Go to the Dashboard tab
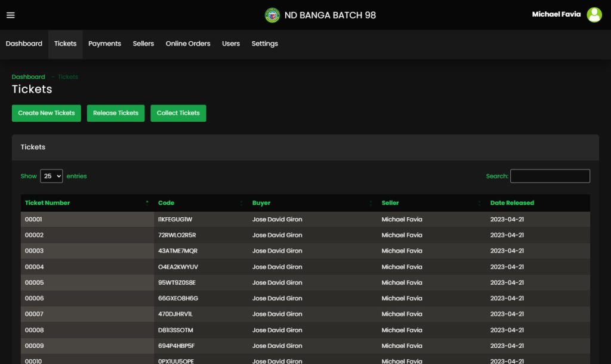 pyautogui.click(x=24, y=44)
